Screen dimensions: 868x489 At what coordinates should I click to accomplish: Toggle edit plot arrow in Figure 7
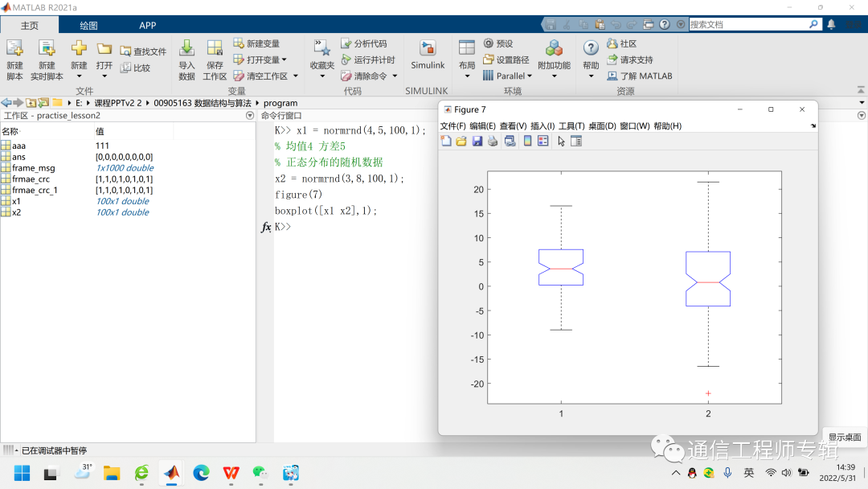point(561,142)
